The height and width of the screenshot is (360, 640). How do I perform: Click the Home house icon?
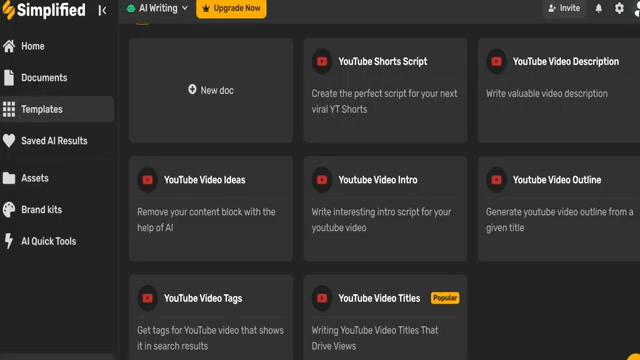(9, 46)
